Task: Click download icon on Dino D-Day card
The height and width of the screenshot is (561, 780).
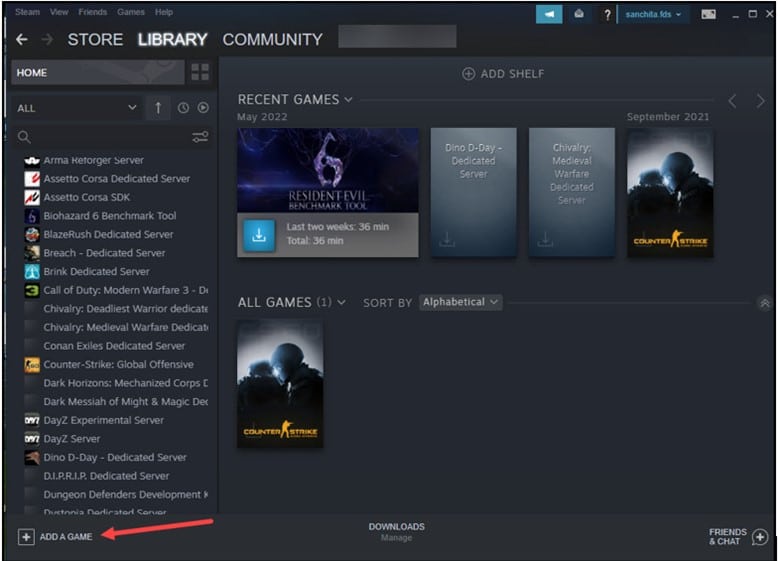Action: click(x=447, y=239)
